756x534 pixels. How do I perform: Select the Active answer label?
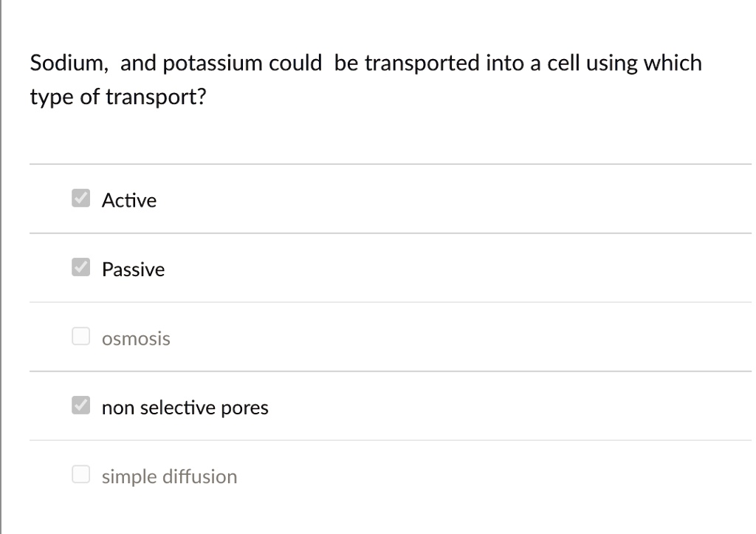click(129, 200)
